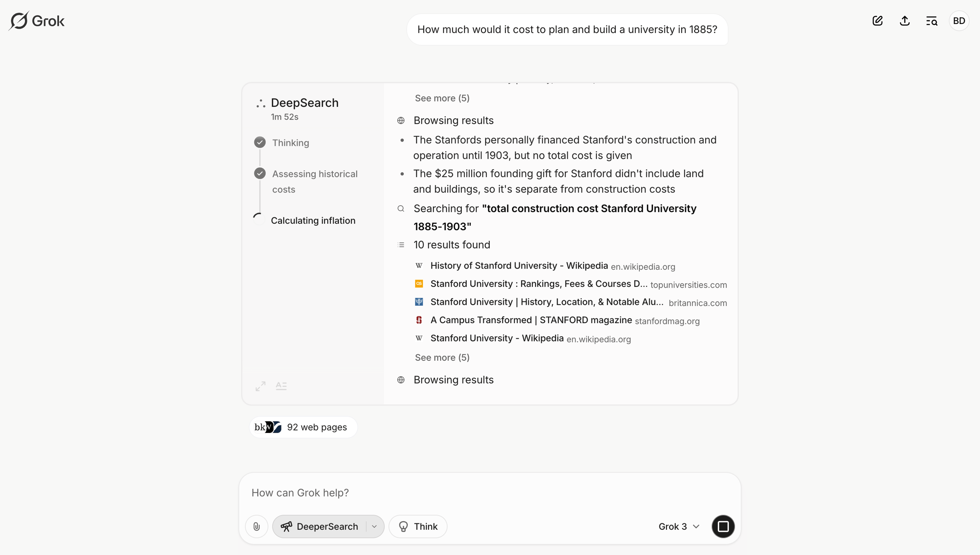Open new chat with compose icon
This screenshot has height=555, width=980.
(878, 21)
